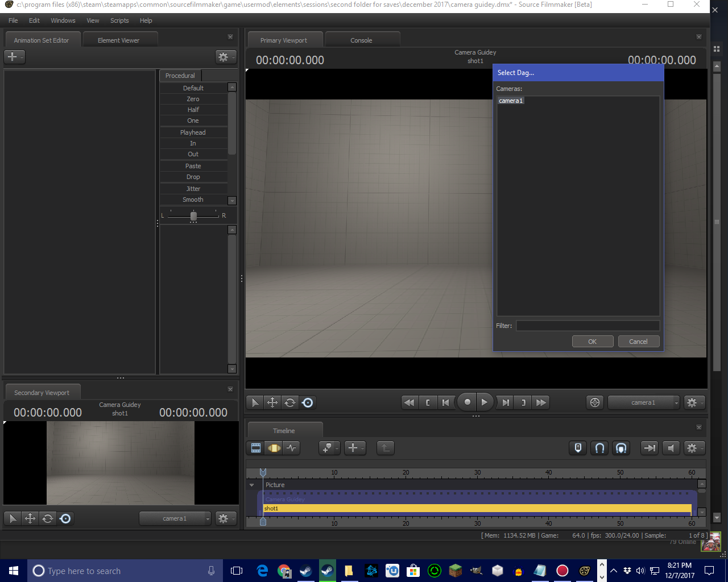Screen dimensions: 728x582
Task: Select the move tool in the Primary Viewport
Action: pyautogui.click(x=272, y=402)
